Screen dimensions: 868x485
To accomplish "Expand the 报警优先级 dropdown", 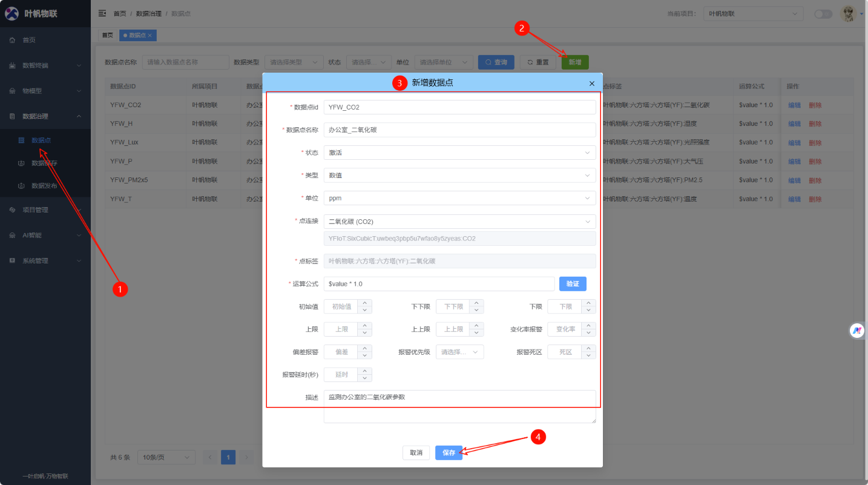I will [x=459, y=352].
